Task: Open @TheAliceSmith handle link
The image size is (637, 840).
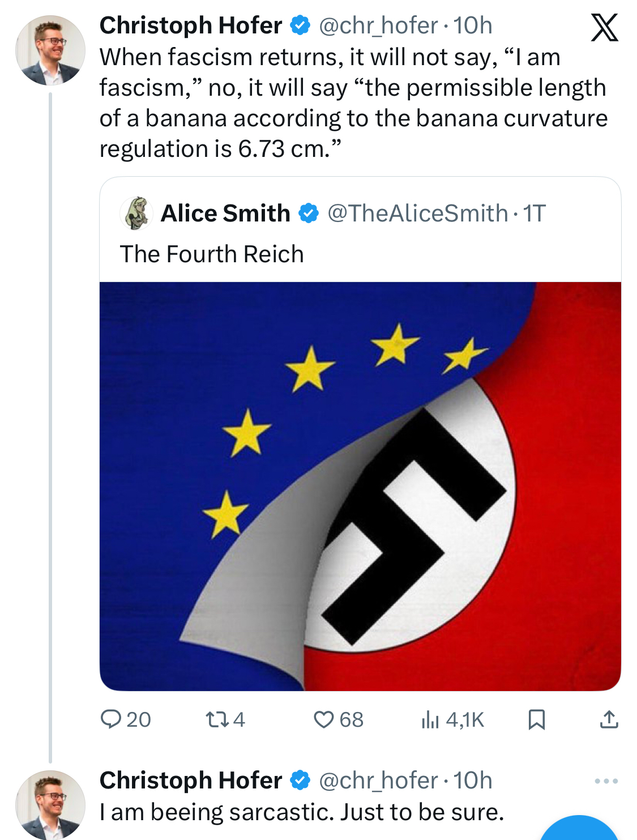Action: tap(417, 214)
